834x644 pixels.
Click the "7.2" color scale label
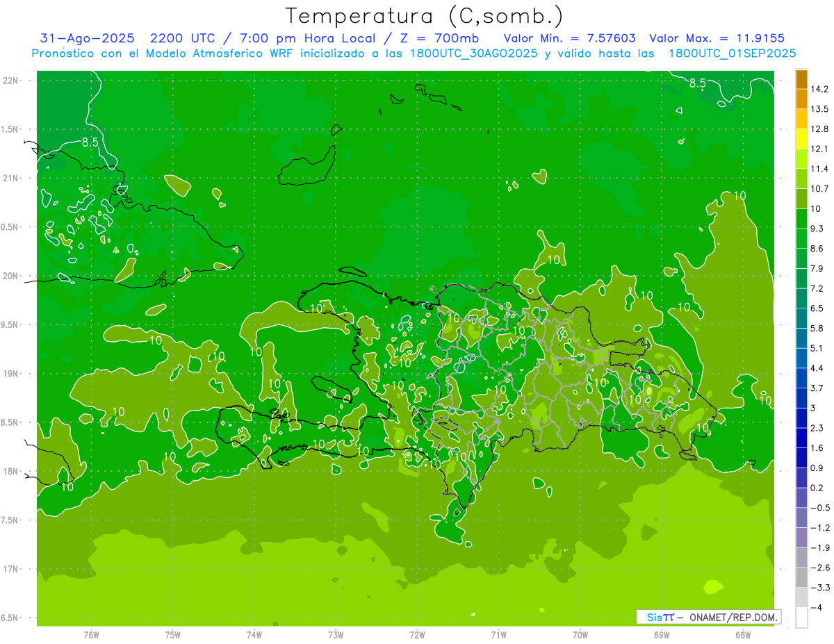[x=817, y=288]
